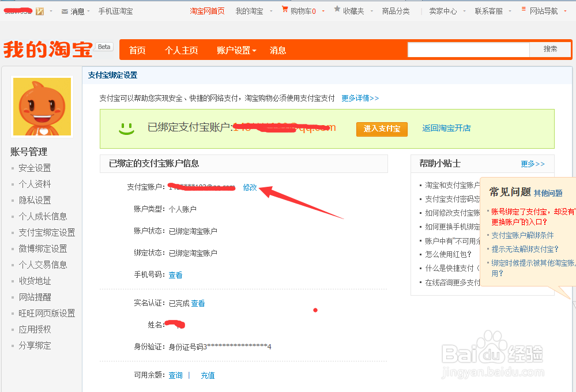This screenshot has height=392, width=576.
Task: Click 查看 next to 手机号码
Action: point(175,275)
